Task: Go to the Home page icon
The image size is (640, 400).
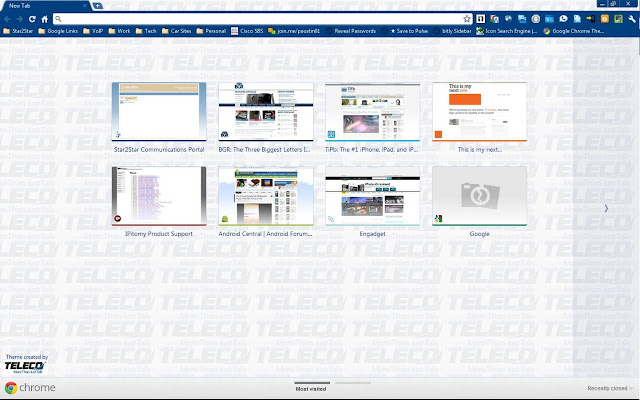Action: 44,19
